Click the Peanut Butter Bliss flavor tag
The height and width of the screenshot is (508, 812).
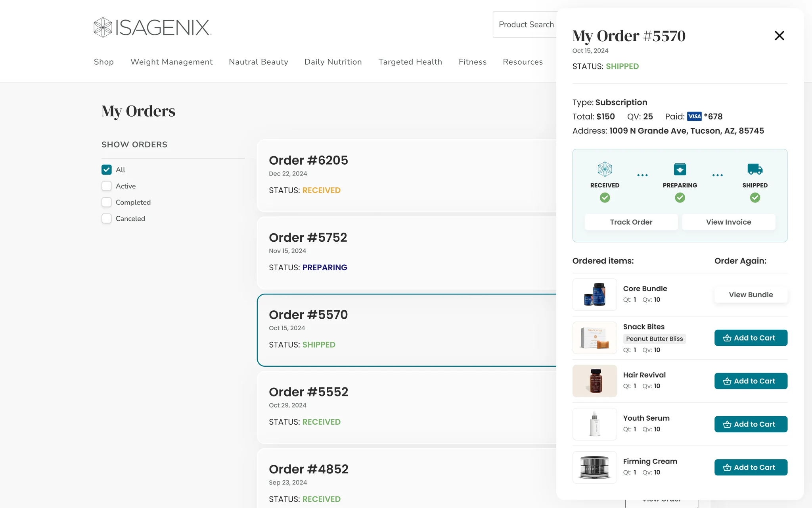pyautogui.click(x=655, y=339)
